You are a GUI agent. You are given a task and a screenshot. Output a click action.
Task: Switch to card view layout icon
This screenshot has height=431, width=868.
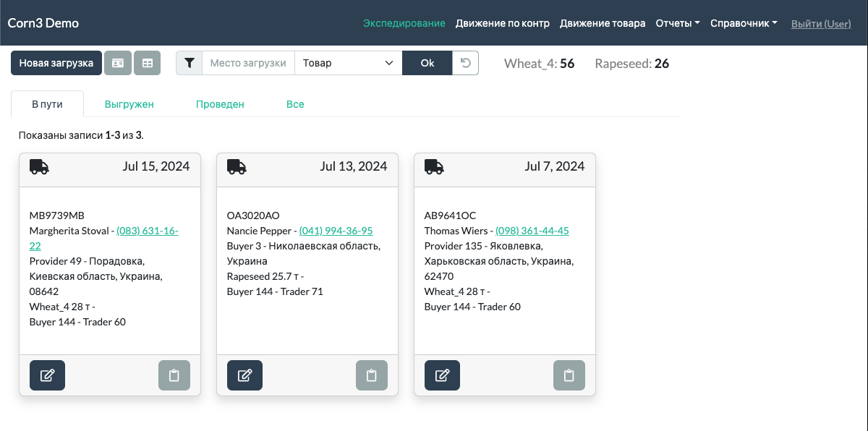pos(118,63)
